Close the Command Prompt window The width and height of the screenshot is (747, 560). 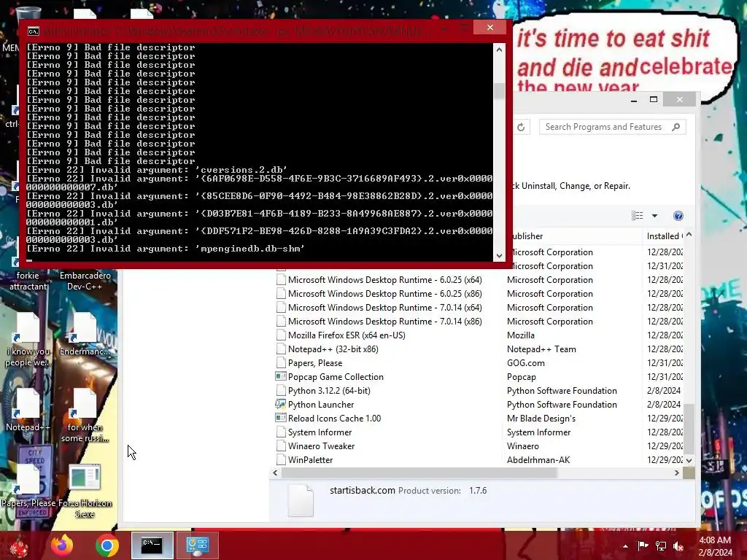(x=490, y=28)
